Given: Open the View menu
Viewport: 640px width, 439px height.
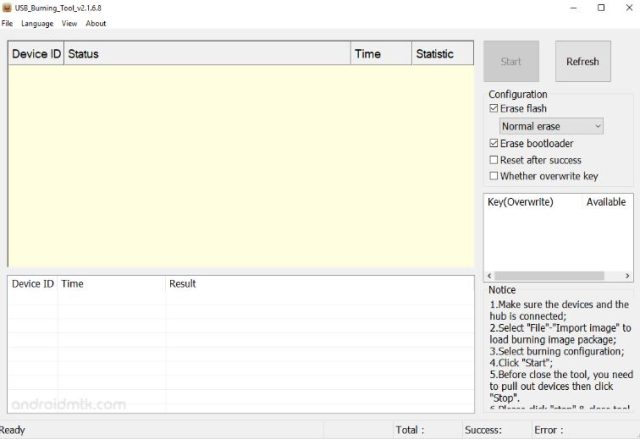Looking at the screenshot, I should pyautogui.click(x=69, y=23).
